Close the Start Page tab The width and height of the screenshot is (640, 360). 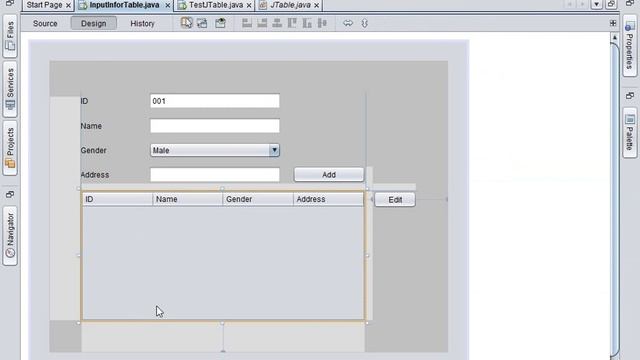68,5
